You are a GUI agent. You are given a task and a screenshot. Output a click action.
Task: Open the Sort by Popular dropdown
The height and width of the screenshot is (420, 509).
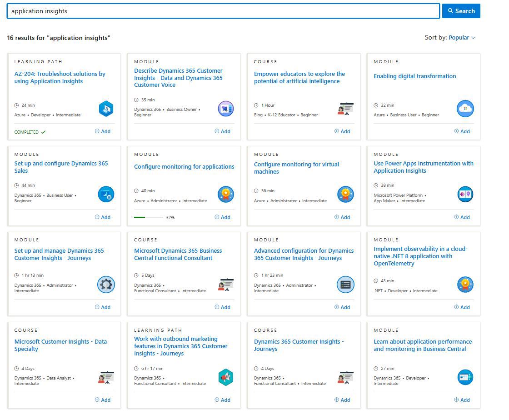click(462, 38)
